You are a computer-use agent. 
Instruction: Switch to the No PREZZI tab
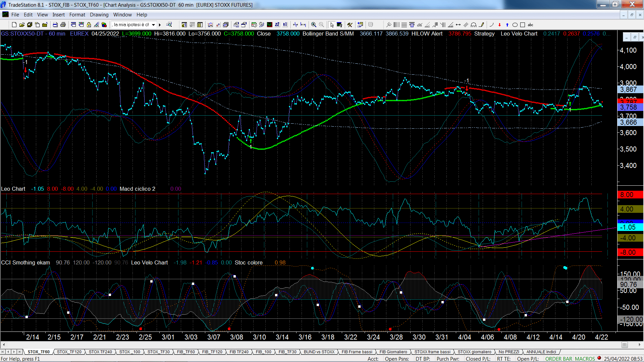(508, 352)
